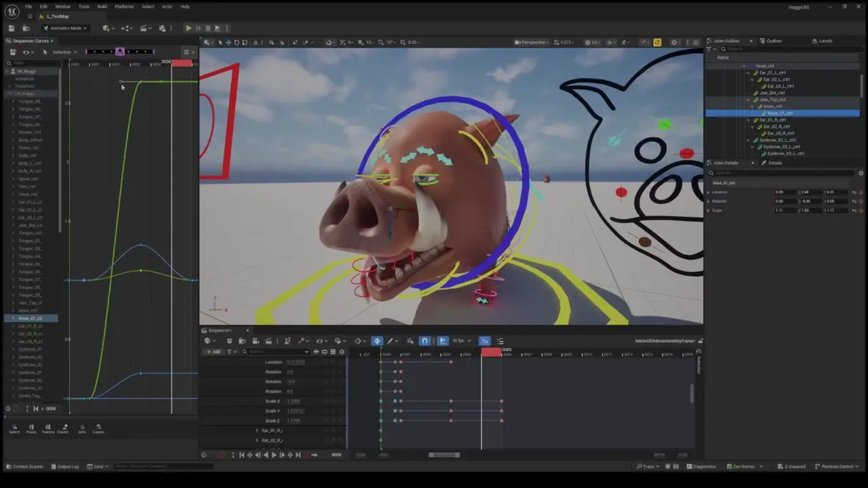The width and height of the screenshot is (868, 488).
Task: Click the Add track button in Sequencer
Action: (214, 352)
